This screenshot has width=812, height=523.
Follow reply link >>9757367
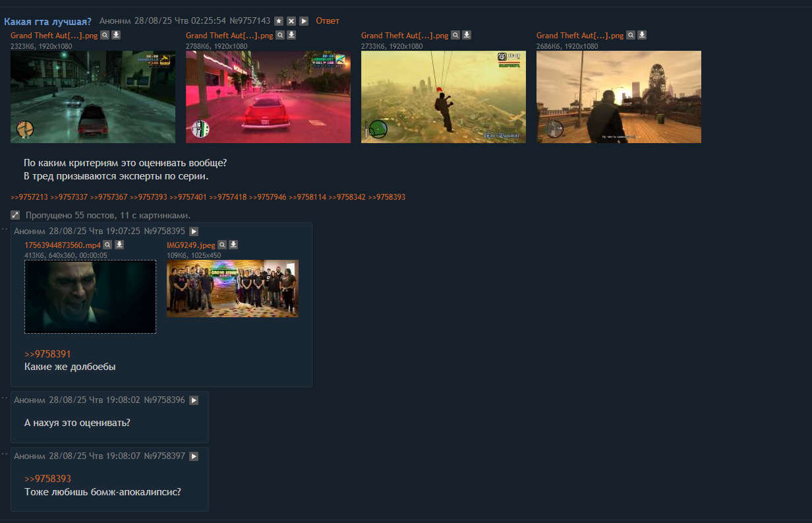[109, 197]
